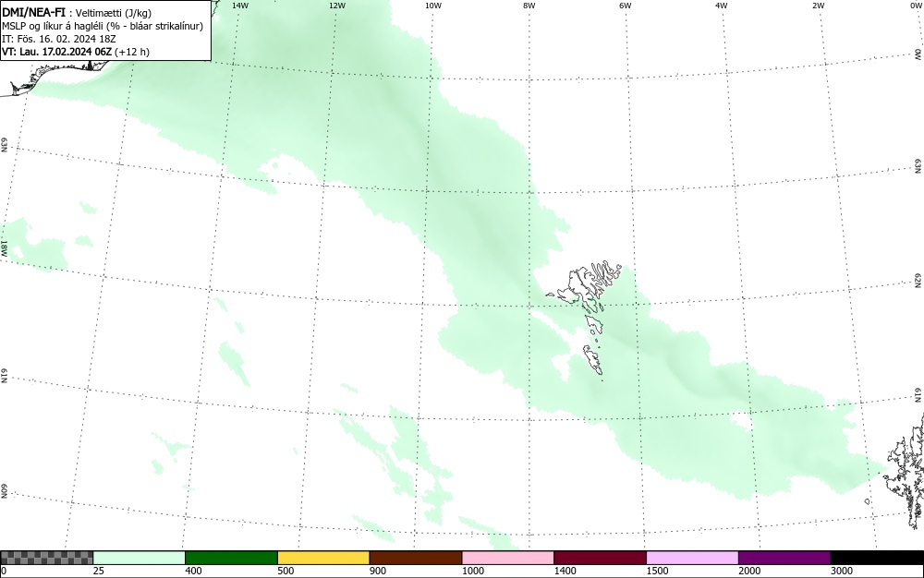Click the lilac 1500–2000 legend swatch

[x=692, y=558]
